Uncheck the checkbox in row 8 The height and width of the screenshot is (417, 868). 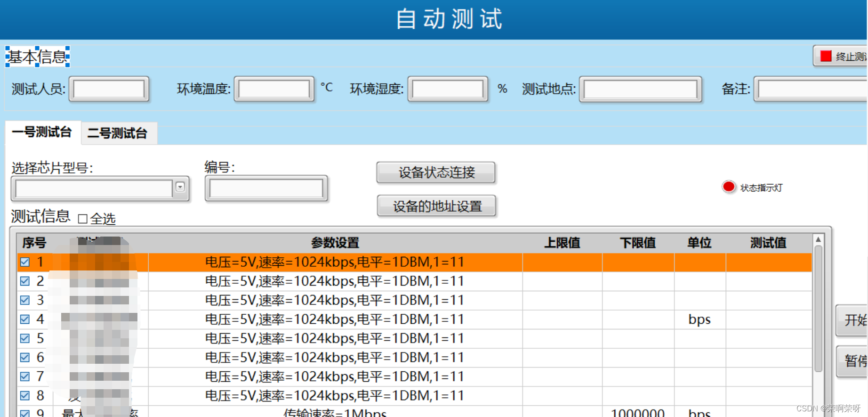25,396
